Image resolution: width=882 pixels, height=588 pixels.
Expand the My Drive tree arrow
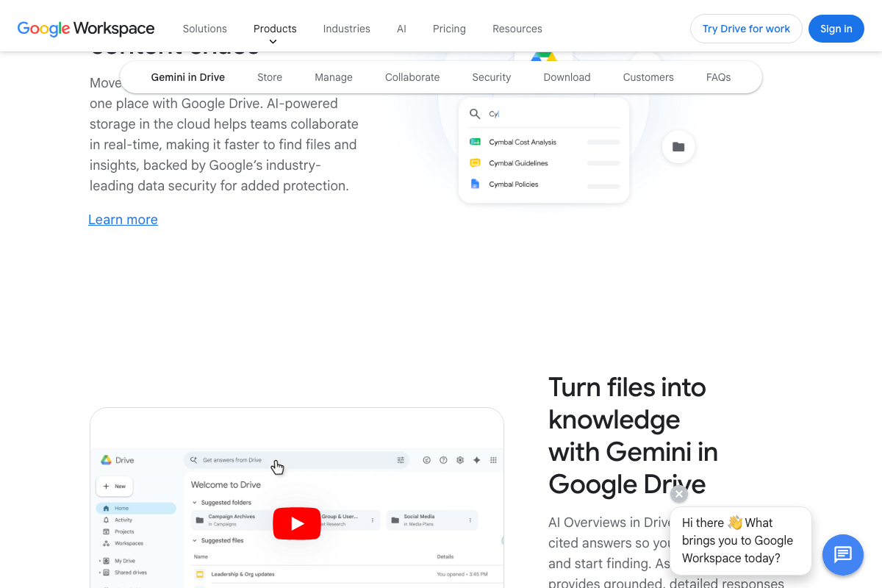tap(99, 561)
